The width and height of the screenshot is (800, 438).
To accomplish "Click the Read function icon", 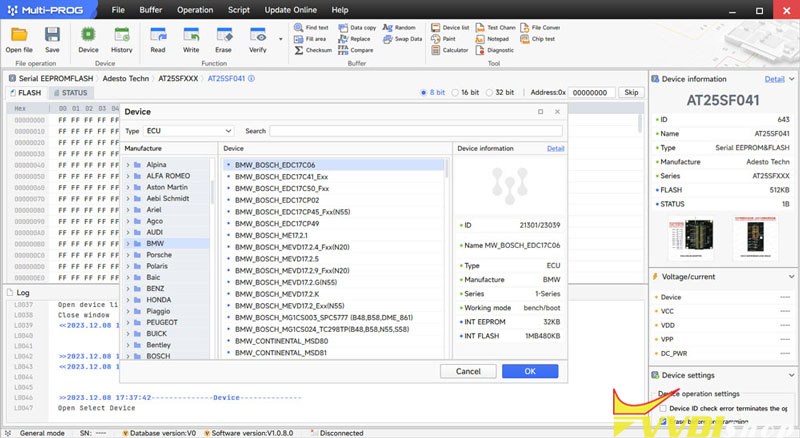I will pos(158,36).
